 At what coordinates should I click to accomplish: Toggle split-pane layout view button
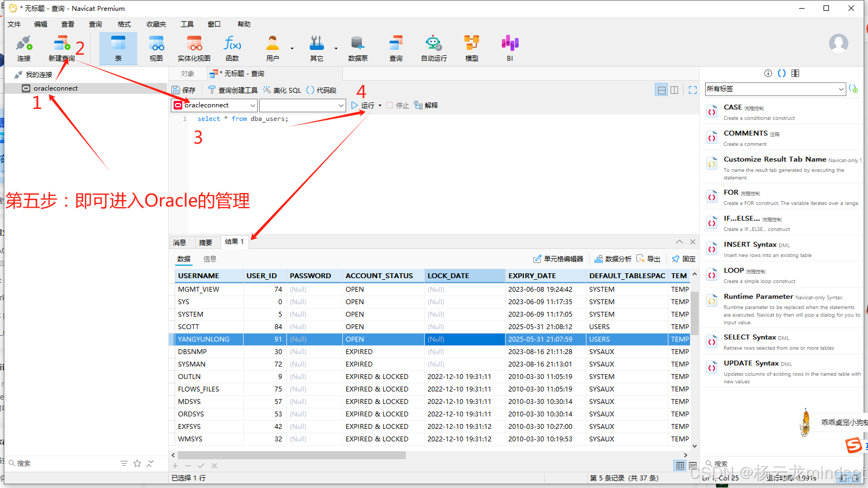[674, 90]
